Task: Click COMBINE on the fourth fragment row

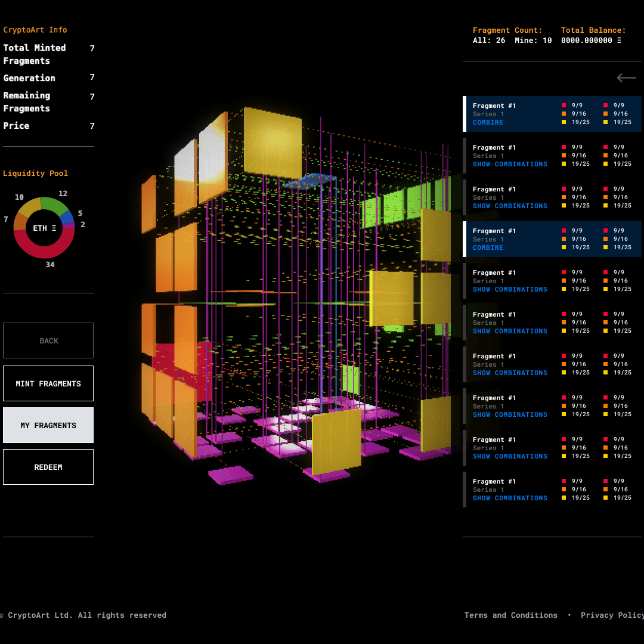Action: (x=488, y=247)
